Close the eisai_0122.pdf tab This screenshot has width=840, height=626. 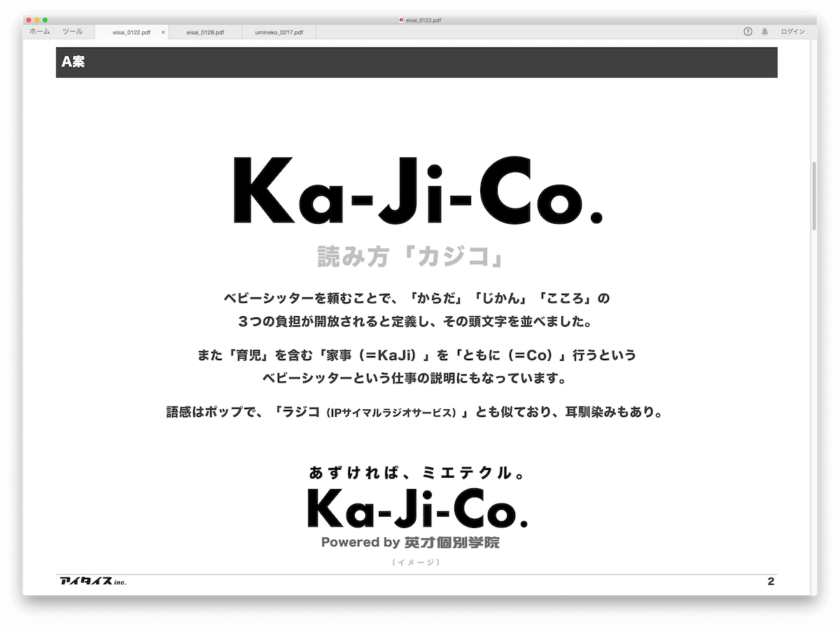click(x=163, y=32)
